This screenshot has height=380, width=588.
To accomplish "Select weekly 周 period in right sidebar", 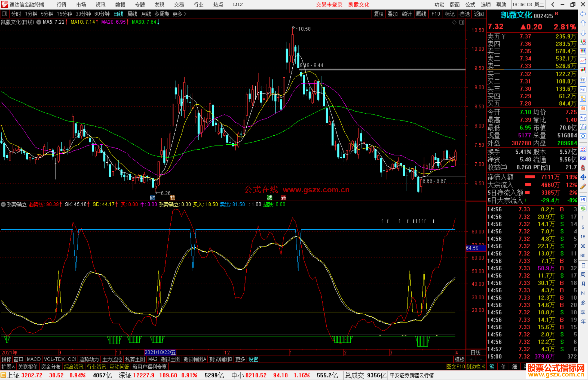I will click(583, 274).
